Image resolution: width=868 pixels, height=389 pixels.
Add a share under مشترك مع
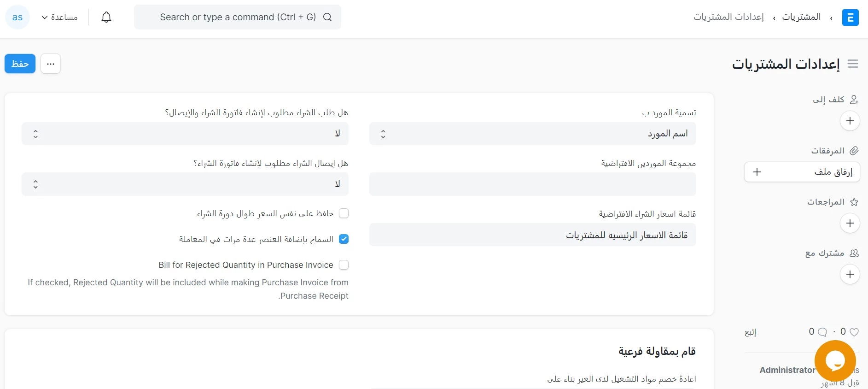click(850, 274)
